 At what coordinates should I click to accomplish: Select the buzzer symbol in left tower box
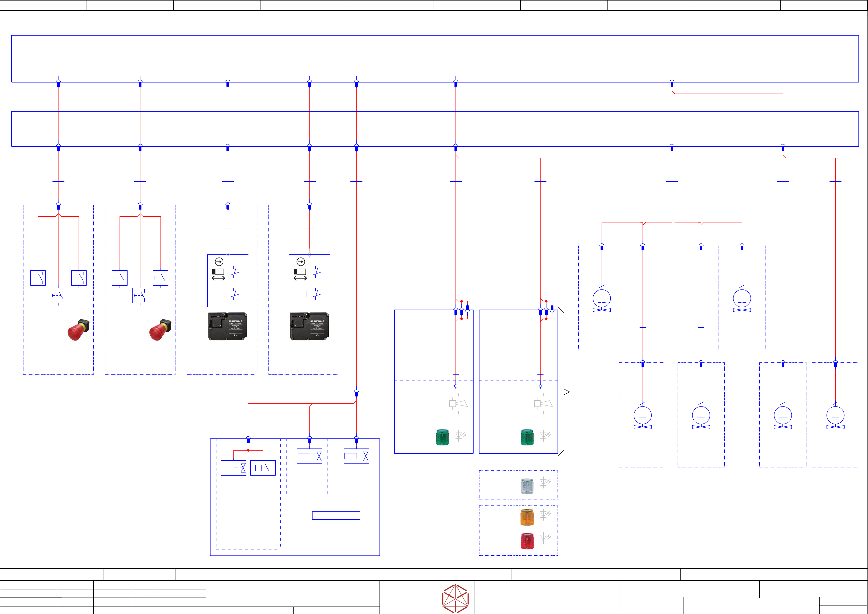pos(458,404)
